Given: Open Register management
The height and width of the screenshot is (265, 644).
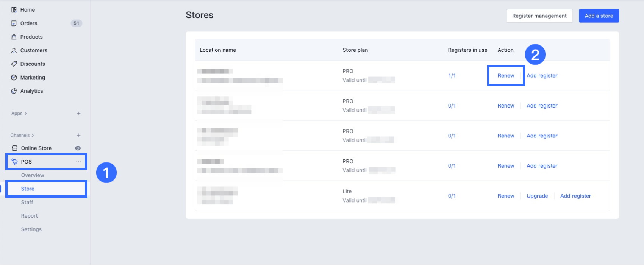Looking at the screenshot, I should (x=539, y=16).
